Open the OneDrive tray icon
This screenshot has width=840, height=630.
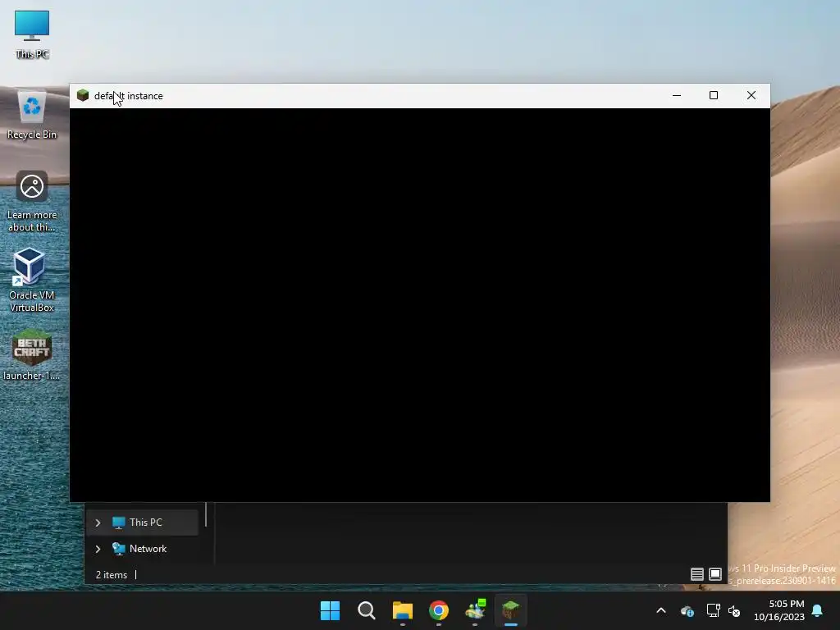pyautogui.click(x=687, y=610)
